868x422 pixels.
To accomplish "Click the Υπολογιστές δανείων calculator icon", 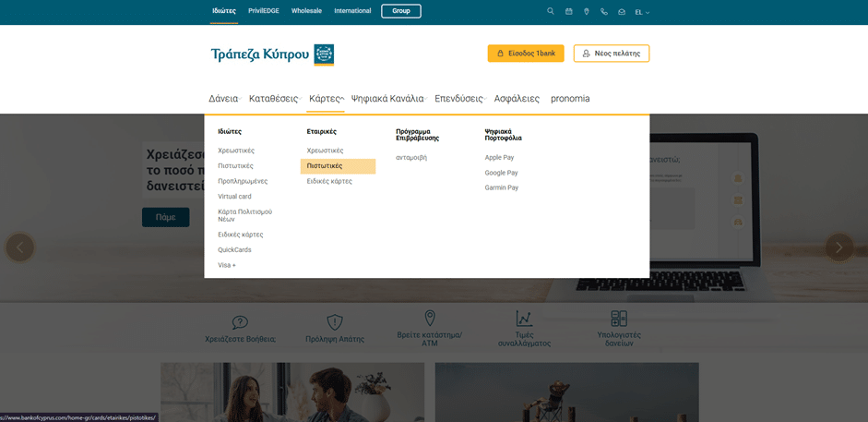I will tap(619, 319).
